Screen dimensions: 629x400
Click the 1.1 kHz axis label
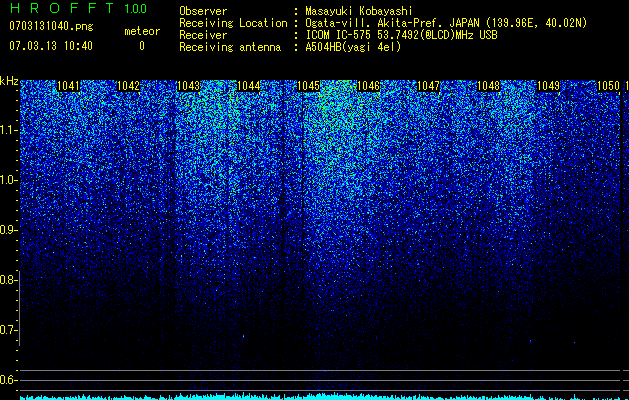click(8, 130)
